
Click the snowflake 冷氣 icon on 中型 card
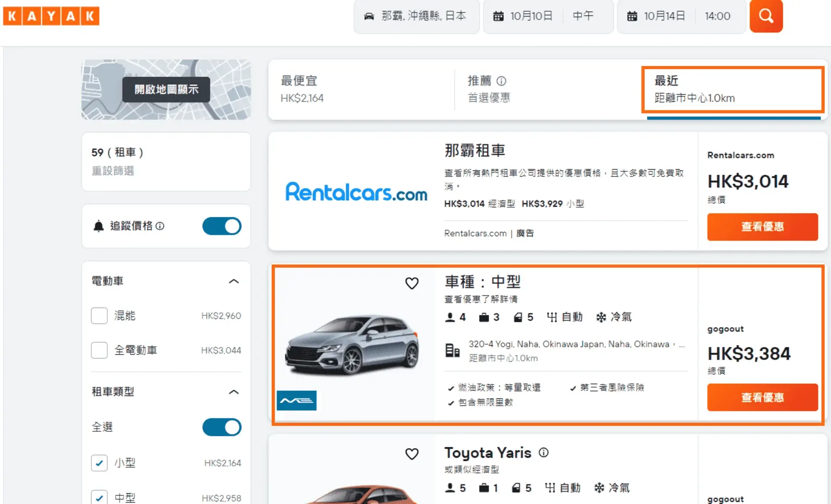tap(601, 318)
